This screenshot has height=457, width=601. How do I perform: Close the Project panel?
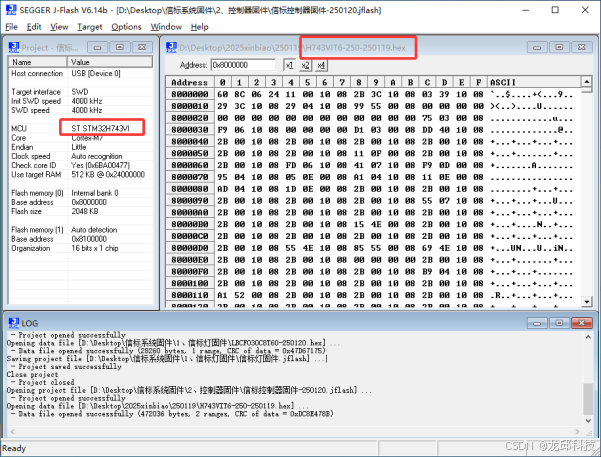pyautogui.click(x=142, y=47)
